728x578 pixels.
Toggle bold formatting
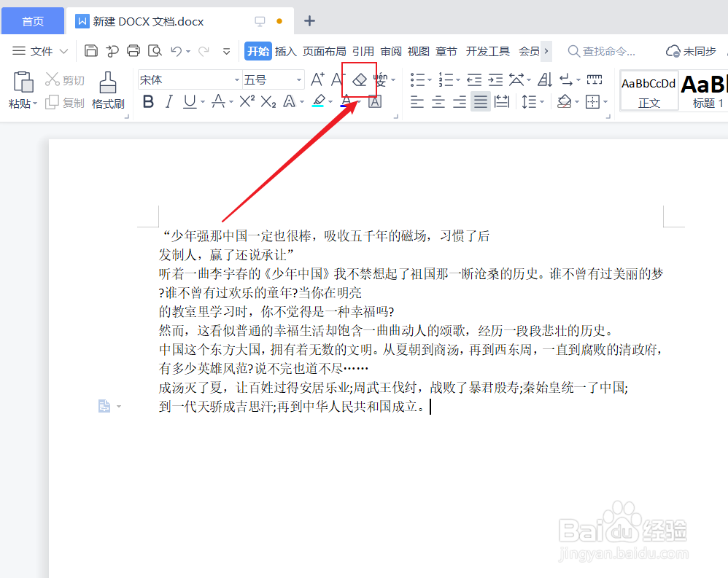click(148, 101)
